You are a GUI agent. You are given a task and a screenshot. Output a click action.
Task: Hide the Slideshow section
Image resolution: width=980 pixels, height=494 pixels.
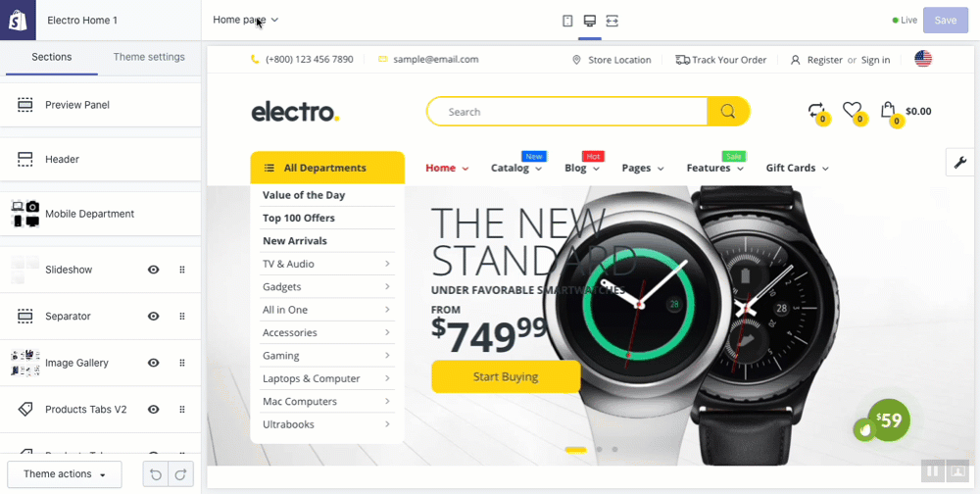click(153, 270)
